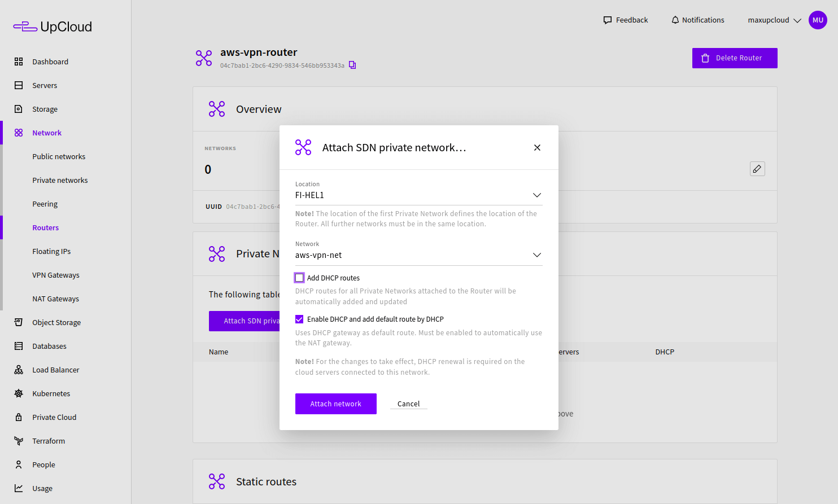The image size is (838, 504).
Task: Click the Network sidebar icon
Action: pyautogui.click(x=19, y=133)
